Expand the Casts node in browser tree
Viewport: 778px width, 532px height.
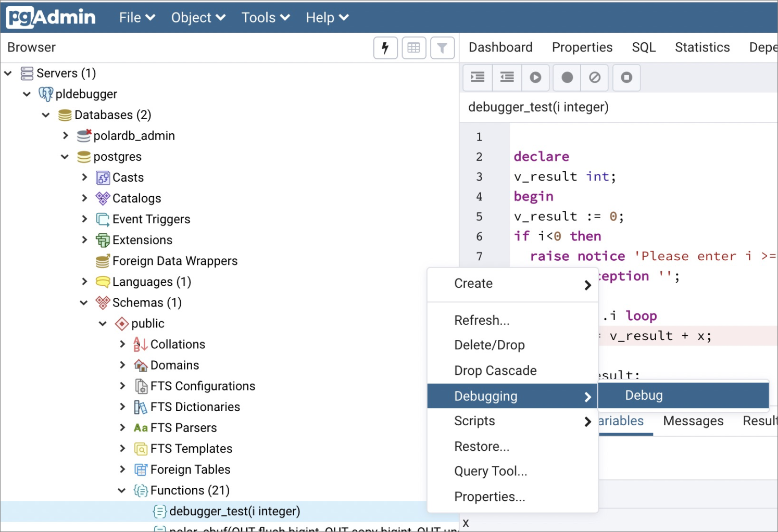pyautogui.click(x=85, y=177)
